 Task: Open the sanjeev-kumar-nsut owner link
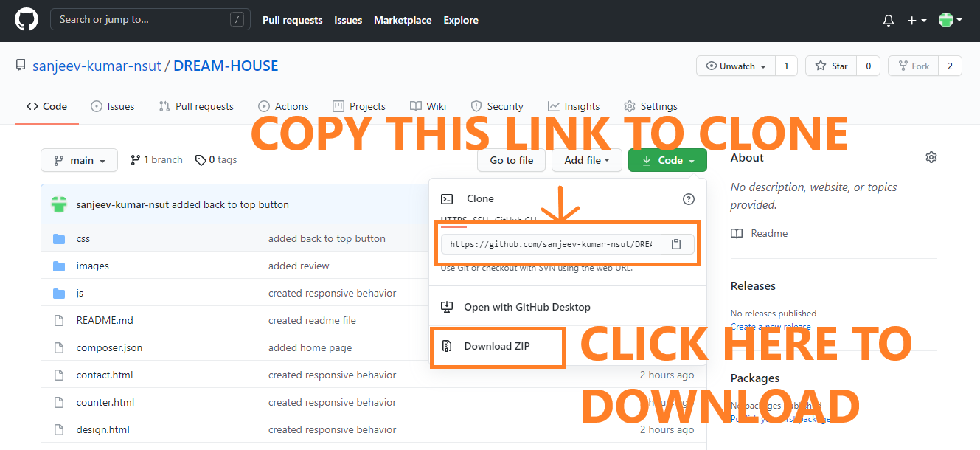[97, 66]
